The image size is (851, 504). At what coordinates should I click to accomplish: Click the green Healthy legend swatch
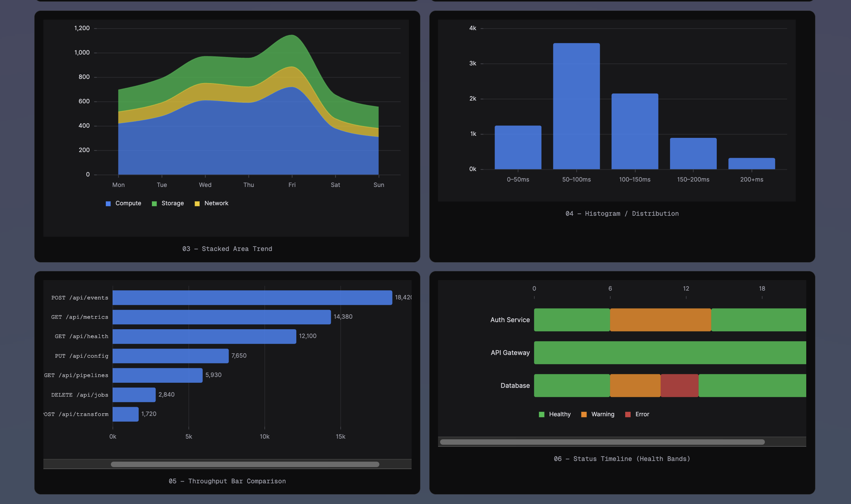pos(542,414)
